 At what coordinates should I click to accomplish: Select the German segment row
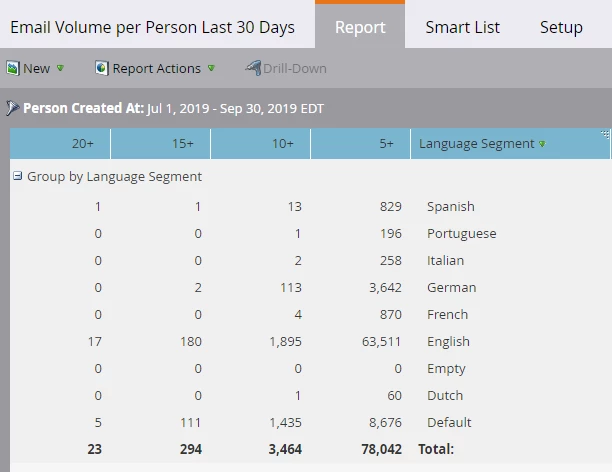(311, 288)
